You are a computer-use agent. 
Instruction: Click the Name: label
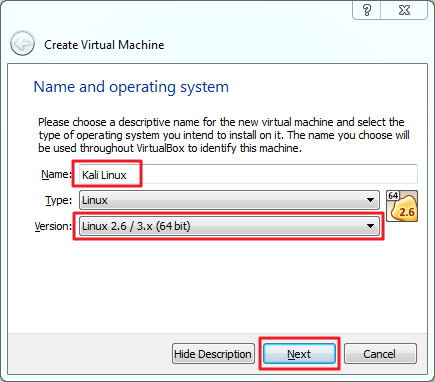pos(56,174)
